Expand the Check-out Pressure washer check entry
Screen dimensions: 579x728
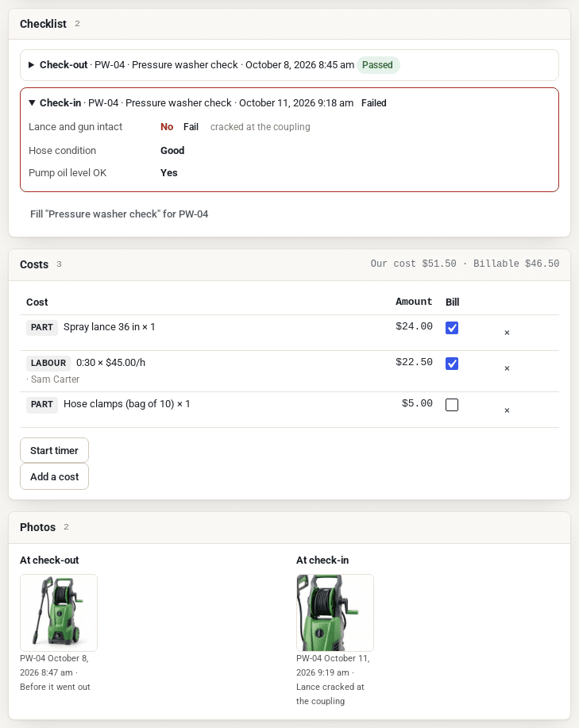[x=289, y=65]
